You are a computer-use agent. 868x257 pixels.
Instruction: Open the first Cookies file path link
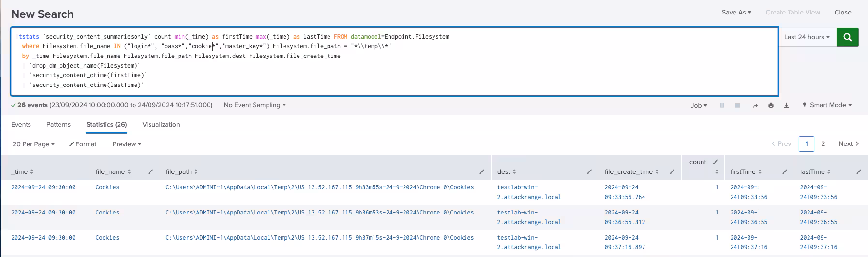coord(319,187)
